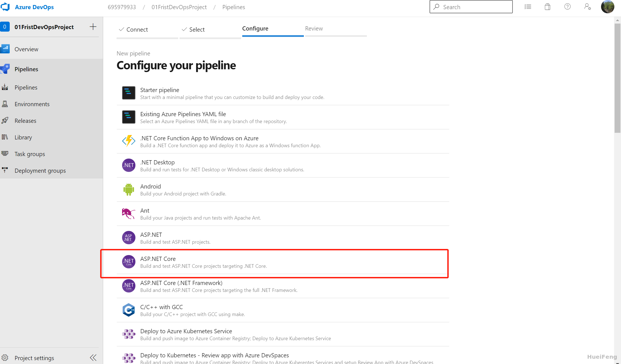The height and width of the screenshot is (364, 621).
Task: Click the plus icon beside the project name
Action: [93, 27]
